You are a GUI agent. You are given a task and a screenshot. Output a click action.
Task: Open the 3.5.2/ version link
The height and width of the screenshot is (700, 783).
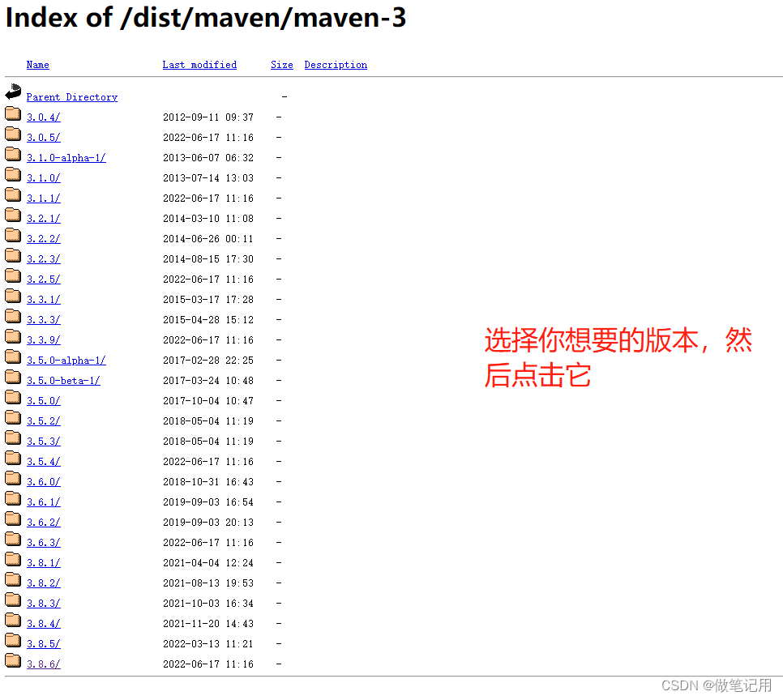[44, 421]
